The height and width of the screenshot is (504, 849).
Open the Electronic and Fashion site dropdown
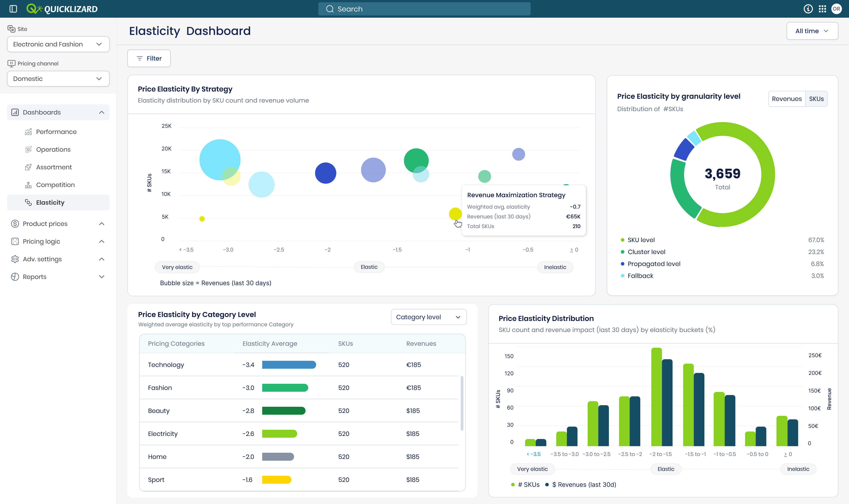click(x=58, y=44)
